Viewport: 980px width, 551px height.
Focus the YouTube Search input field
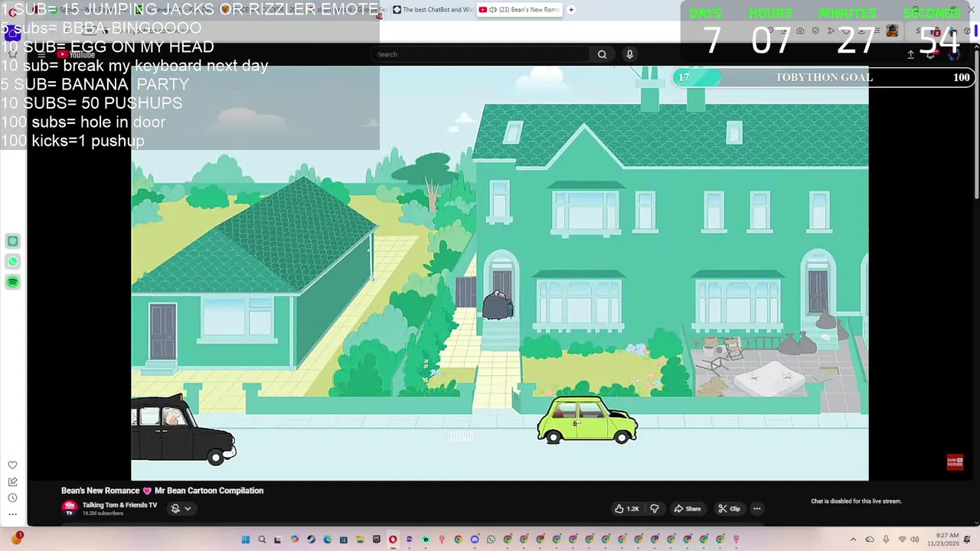click(x=481, y=54)
